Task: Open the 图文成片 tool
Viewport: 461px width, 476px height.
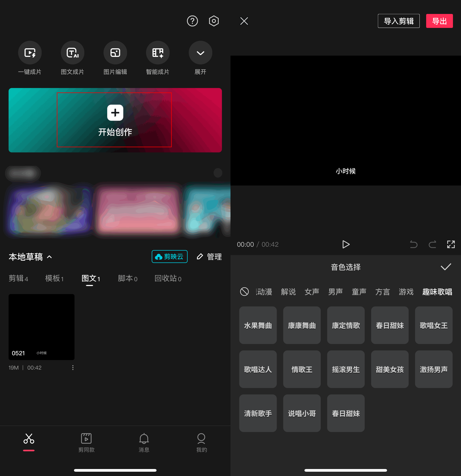Action: (x=72, y=58)
